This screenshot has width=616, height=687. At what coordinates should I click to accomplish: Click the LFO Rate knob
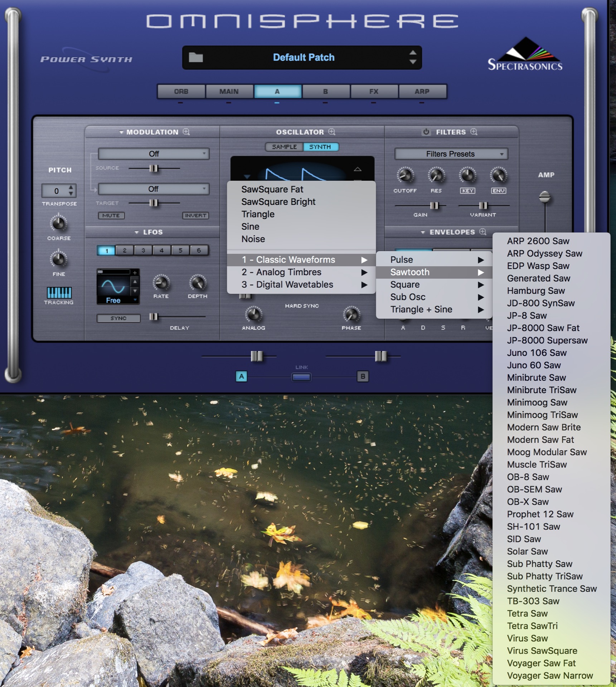(161, 283)
